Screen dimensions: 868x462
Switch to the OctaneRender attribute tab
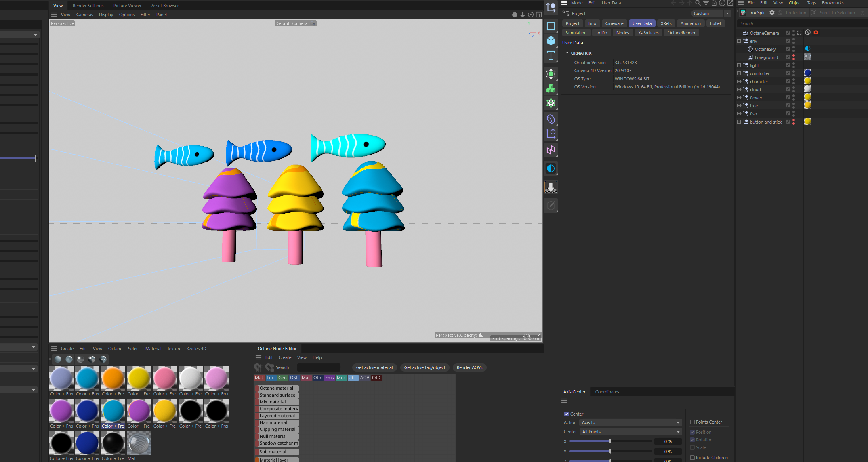(x=681, y=33)
